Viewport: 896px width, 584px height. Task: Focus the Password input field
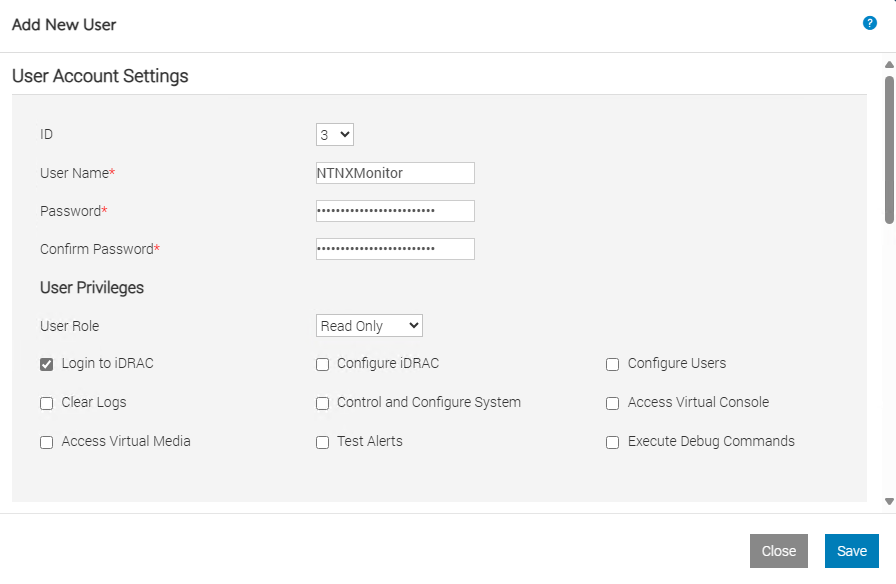(x=395, y=211)
